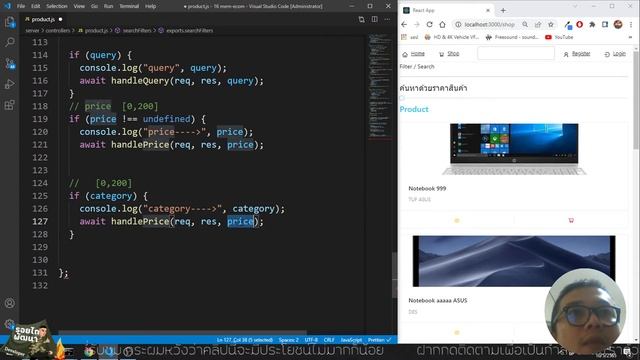This screenshot has width=640, height=360.
Task: Open the Chrome profile avatar
Action: point(618,24)
